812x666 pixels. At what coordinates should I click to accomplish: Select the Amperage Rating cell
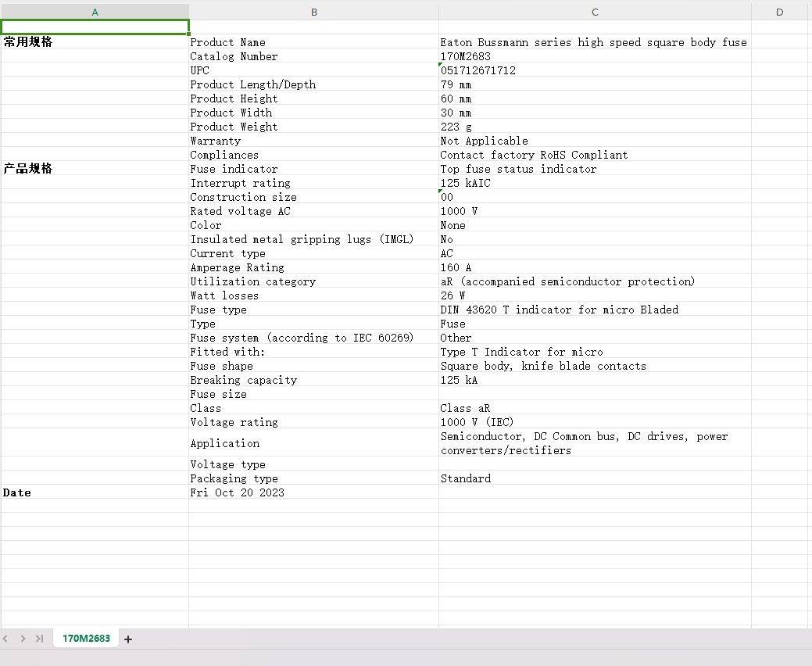(314, 267)
